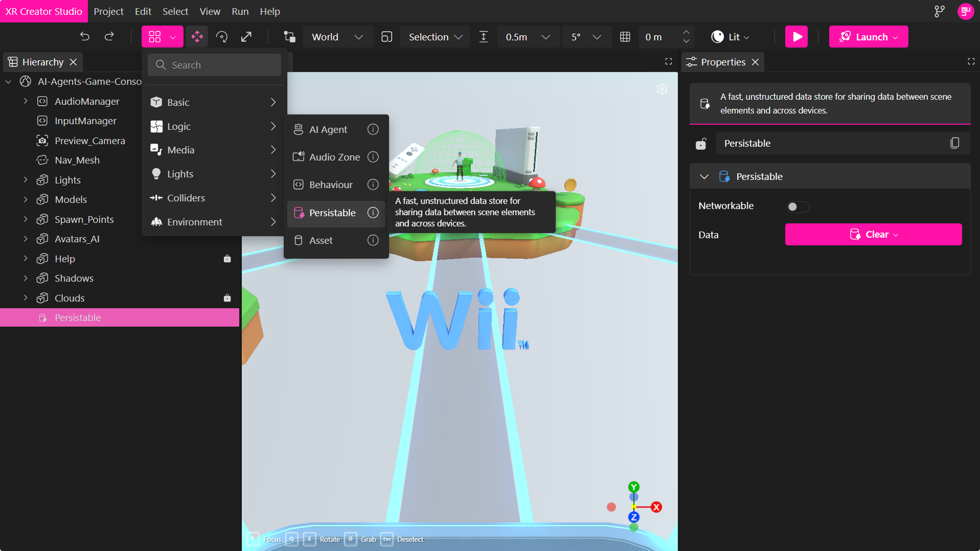
Task: Select Preview_Camera in the hierarchy
Action: (x=90, y=141)
